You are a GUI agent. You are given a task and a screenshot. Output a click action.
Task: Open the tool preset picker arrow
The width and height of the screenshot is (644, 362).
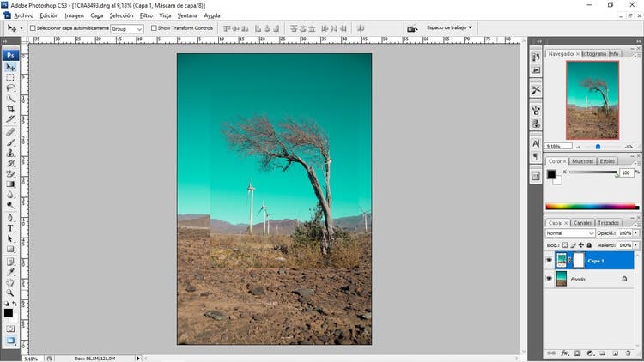point(21,28)
